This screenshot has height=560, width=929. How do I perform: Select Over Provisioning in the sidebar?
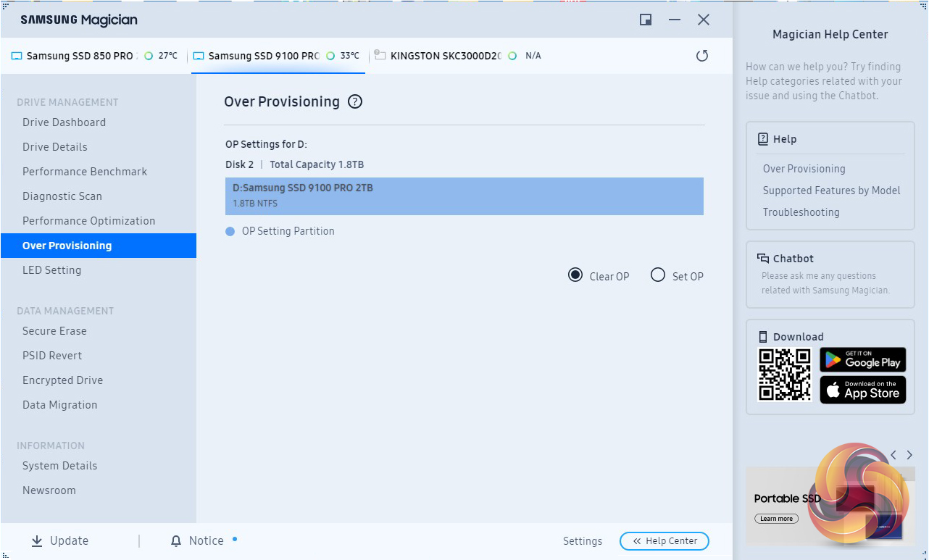click(x=99, y=246)
